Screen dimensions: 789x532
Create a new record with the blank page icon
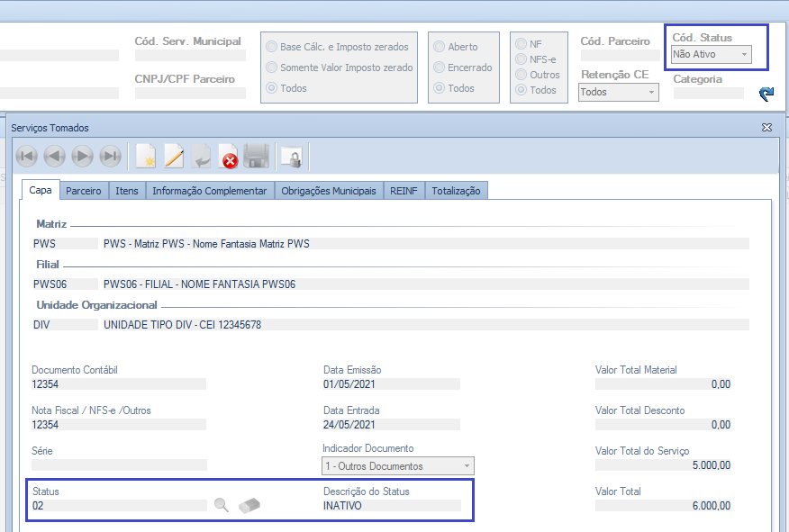tap(146, 157)
